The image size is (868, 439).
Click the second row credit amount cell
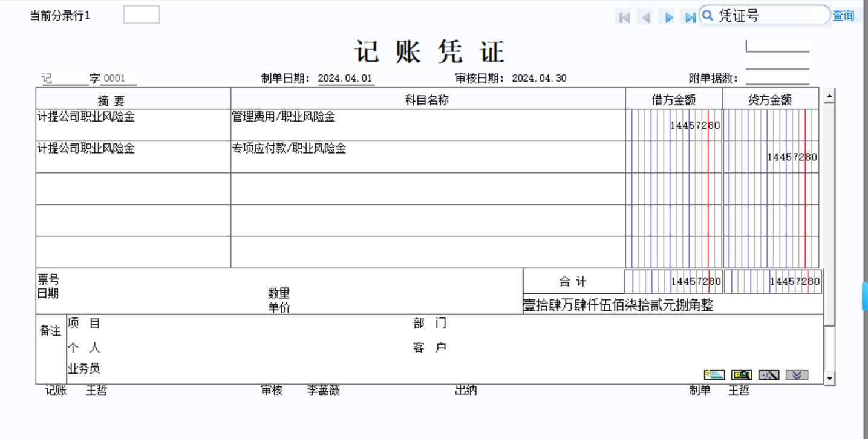(771, 157)
